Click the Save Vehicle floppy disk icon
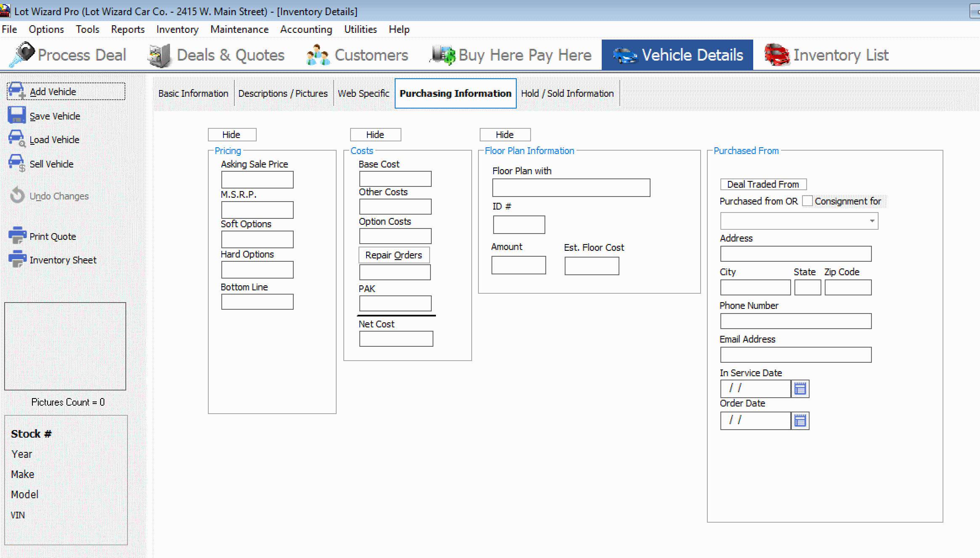 (x=16, y=115)
